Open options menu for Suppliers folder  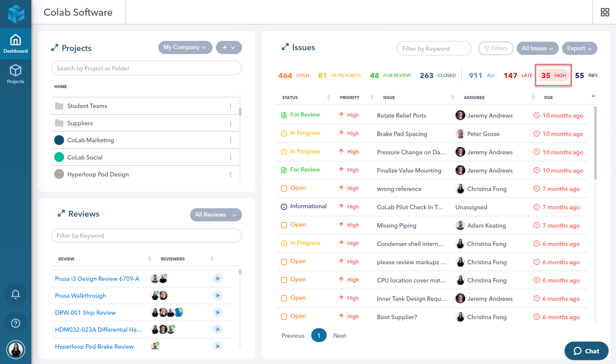[230, 124]
